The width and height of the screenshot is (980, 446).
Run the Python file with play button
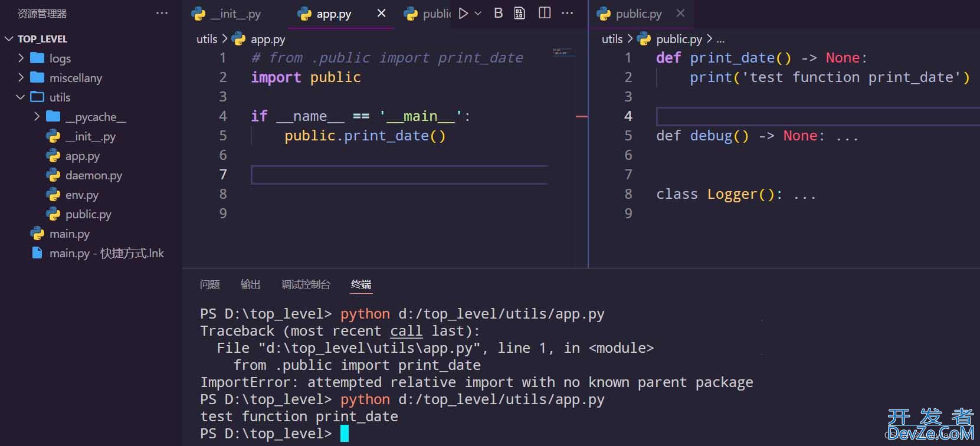(x=464, y=13)
